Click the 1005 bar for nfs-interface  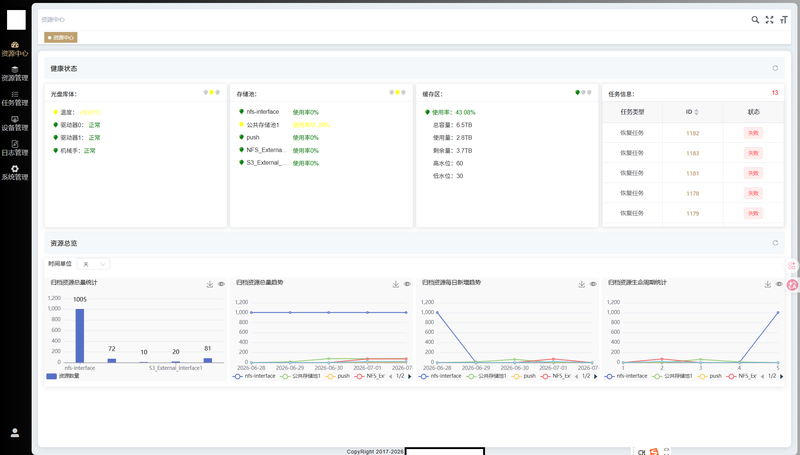[80, 336]
